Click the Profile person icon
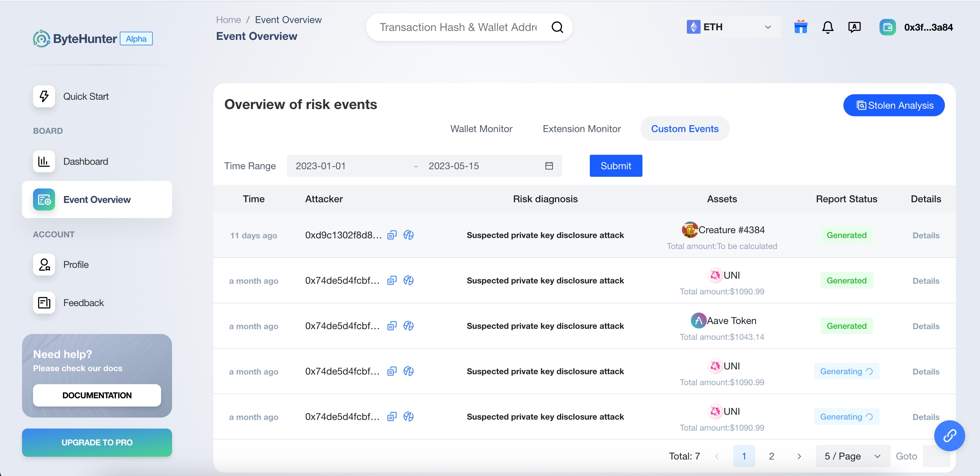Image resolution: width=980 pixels, height=476 pixels. tap(44, 264)
